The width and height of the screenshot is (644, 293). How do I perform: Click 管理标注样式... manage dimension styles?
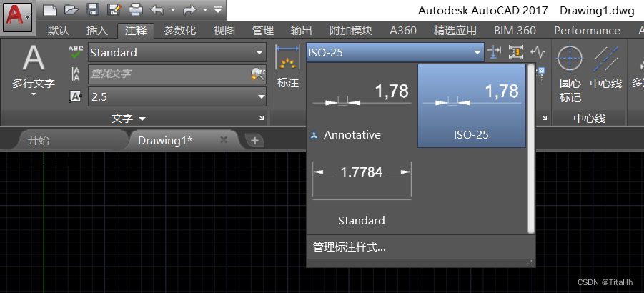[350, 247]
